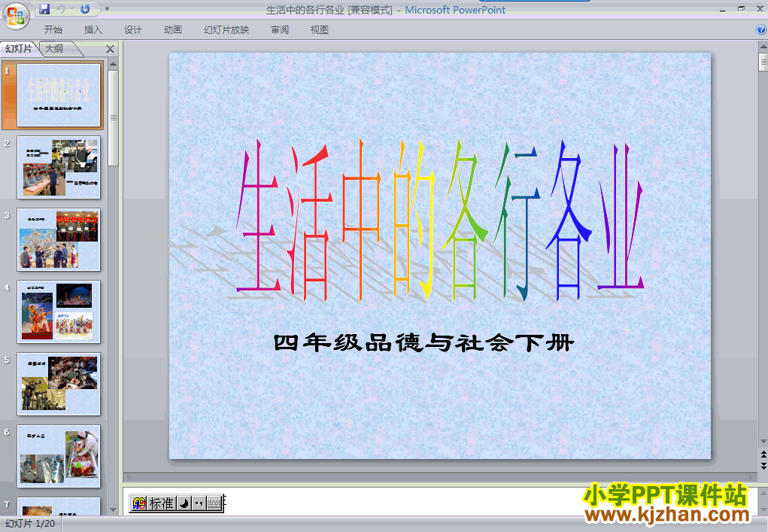The image size is (768, 532).
Task: Open the 审阅 ribbon tab
Action: click(x=280, y=30)
